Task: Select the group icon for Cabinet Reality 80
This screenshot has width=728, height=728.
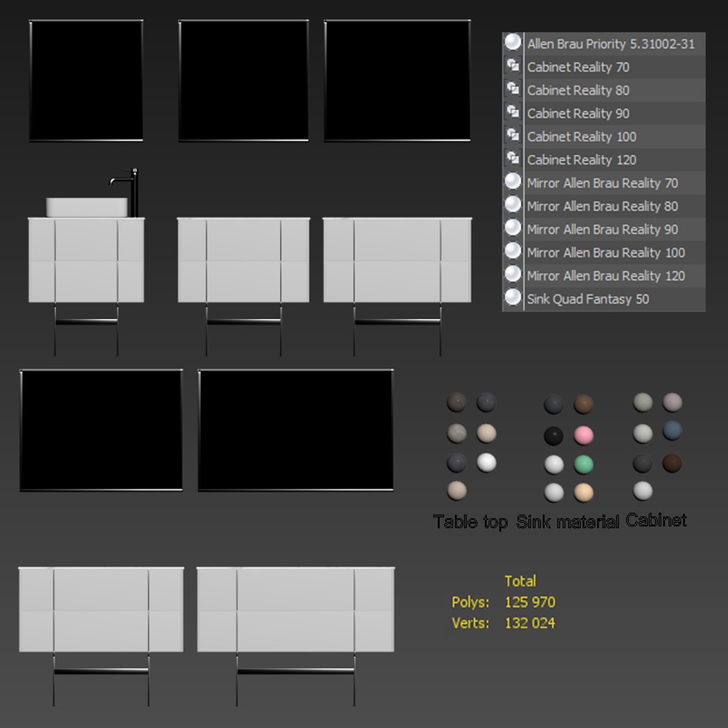Action: tap(513, 89)
